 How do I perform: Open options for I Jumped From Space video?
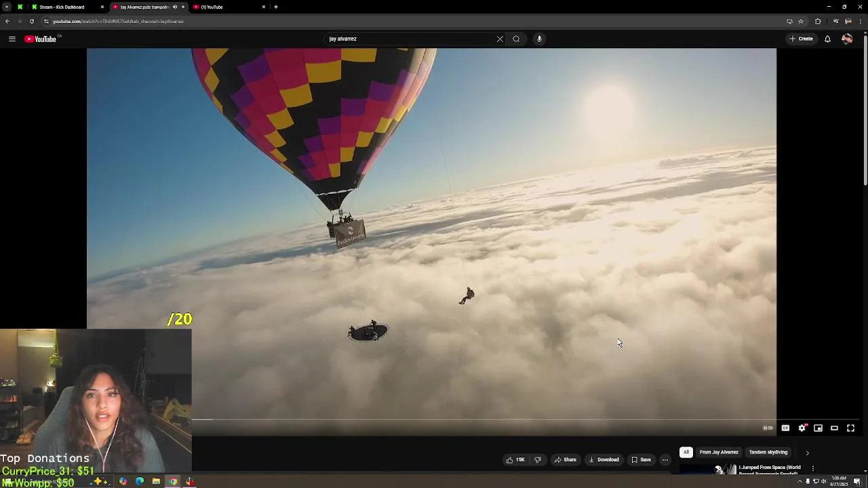(813, 468)
